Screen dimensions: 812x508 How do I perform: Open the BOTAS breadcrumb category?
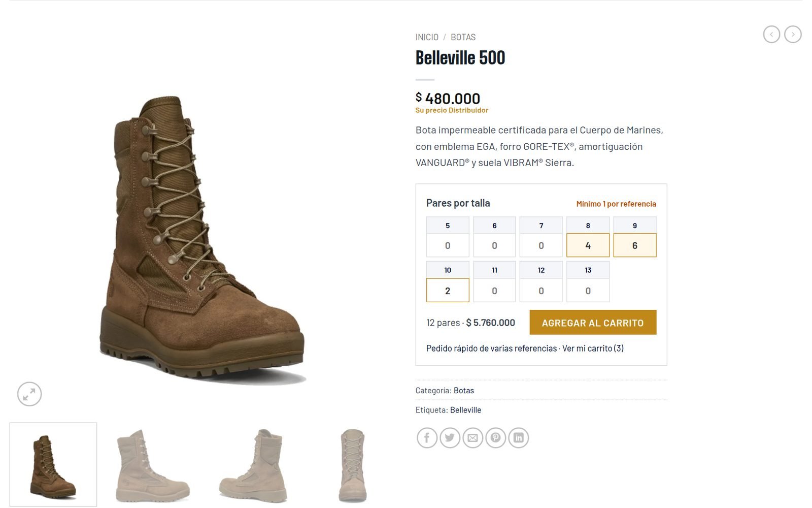tap(463, 37)
